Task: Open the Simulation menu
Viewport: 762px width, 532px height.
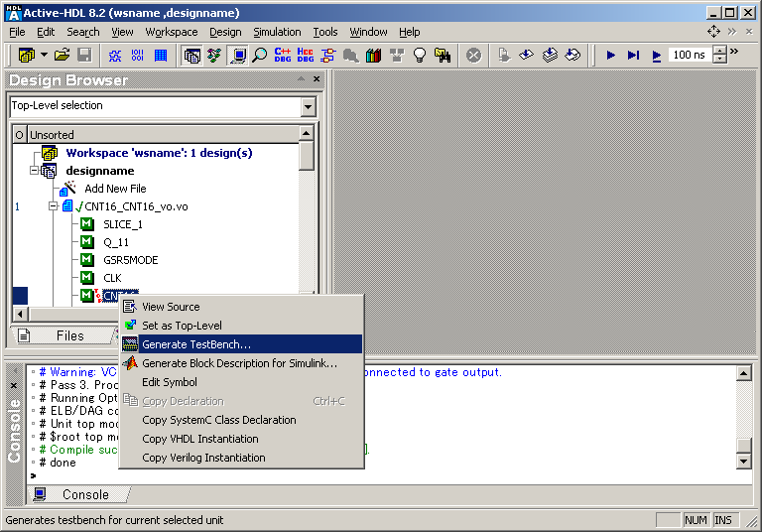Action: coord(277,32)
